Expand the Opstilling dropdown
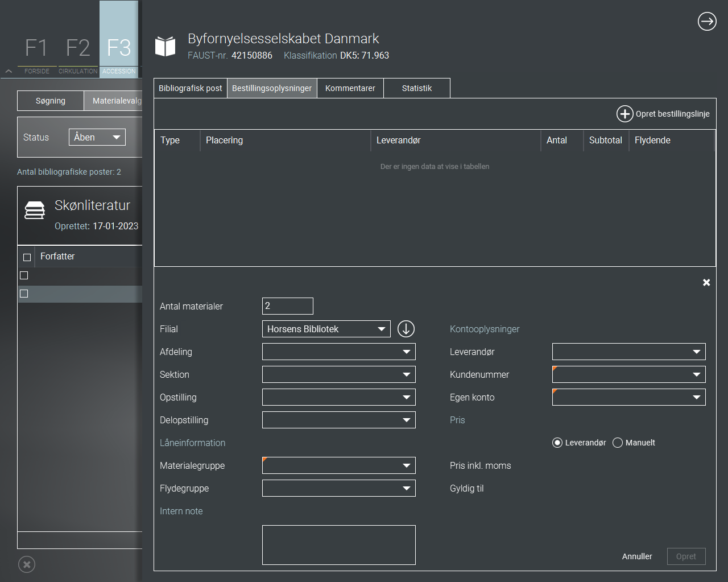728x582 pixels. coord(339,397)
